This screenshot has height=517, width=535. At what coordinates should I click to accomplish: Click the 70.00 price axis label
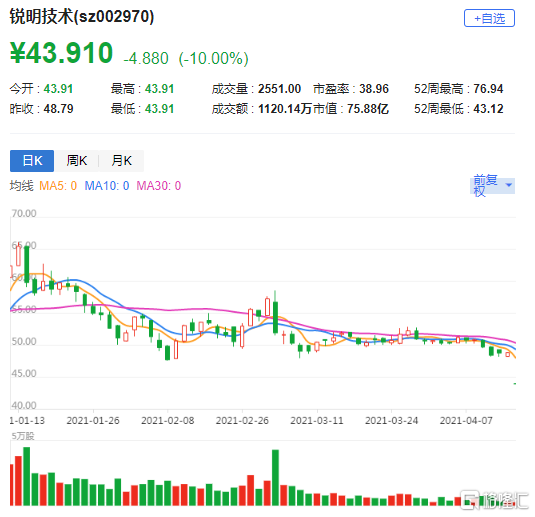(24, 213)
